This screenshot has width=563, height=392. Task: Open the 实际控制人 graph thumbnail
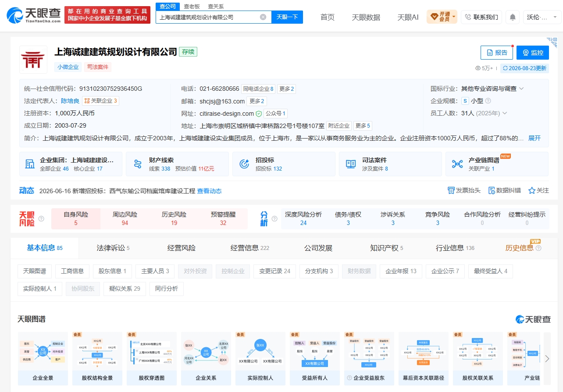(x=260, y=359)
